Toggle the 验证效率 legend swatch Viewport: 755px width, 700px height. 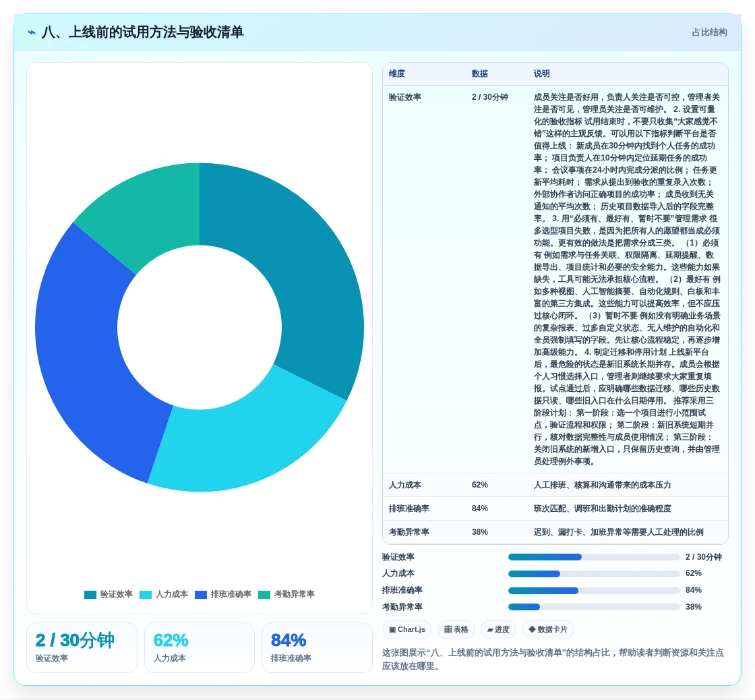point(90,595)
